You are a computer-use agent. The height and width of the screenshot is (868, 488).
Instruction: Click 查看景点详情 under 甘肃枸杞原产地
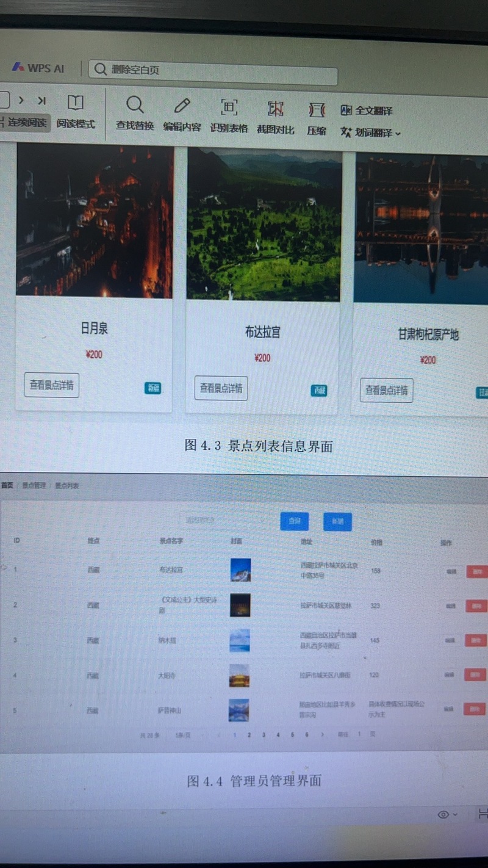[x=386, y=390]
